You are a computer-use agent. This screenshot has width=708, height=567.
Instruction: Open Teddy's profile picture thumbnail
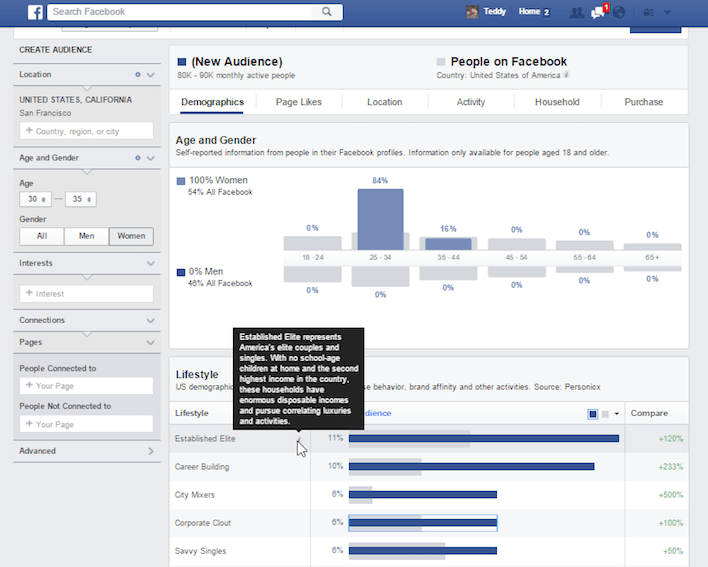pos(472,12)
